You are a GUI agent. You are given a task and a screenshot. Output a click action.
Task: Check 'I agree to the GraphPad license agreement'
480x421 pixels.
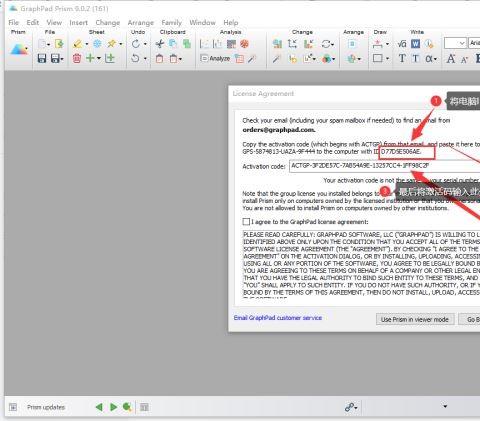246,222
